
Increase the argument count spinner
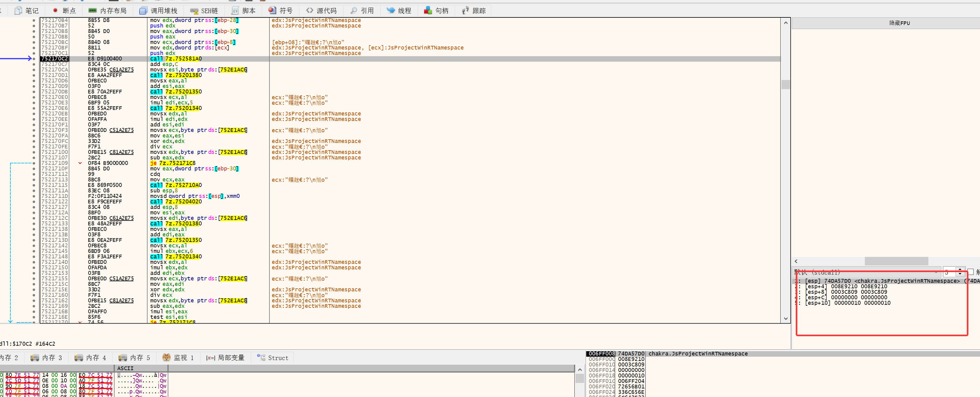click(960, 270)
